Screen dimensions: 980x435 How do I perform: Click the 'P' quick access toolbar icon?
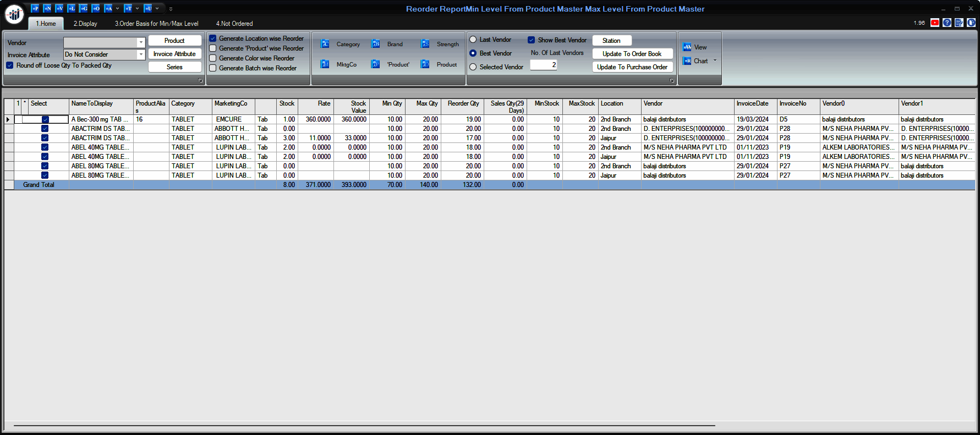(35, 8)
